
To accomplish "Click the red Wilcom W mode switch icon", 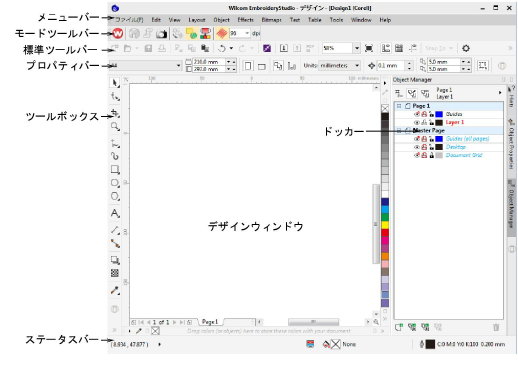I will (118, 33).
